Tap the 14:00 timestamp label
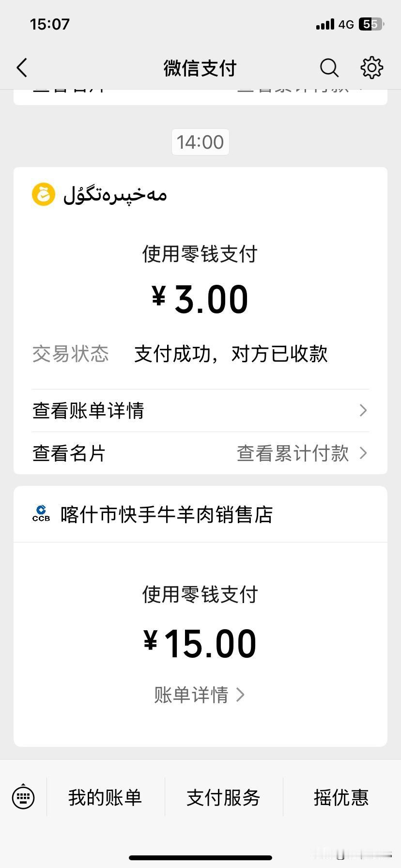 coord(200,142)
